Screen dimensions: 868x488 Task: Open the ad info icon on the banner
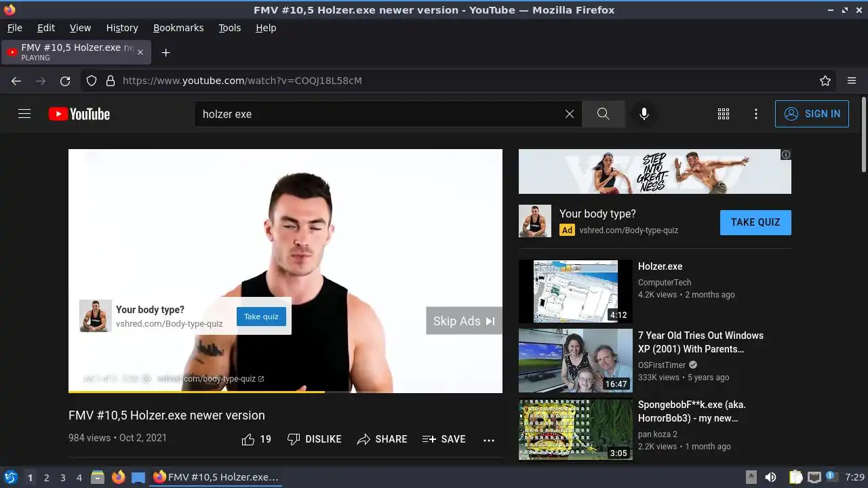pyautogui.click(x=786, y=155)
